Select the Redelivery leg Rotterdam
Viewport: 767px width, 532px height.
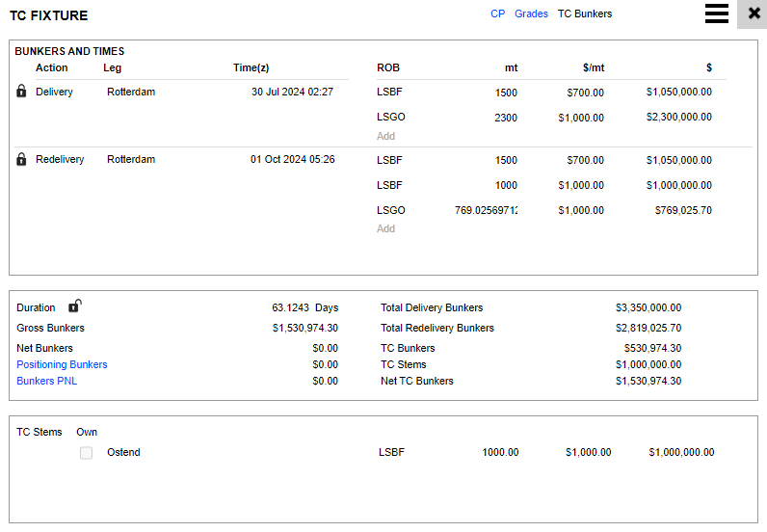[x=131, y=159]
